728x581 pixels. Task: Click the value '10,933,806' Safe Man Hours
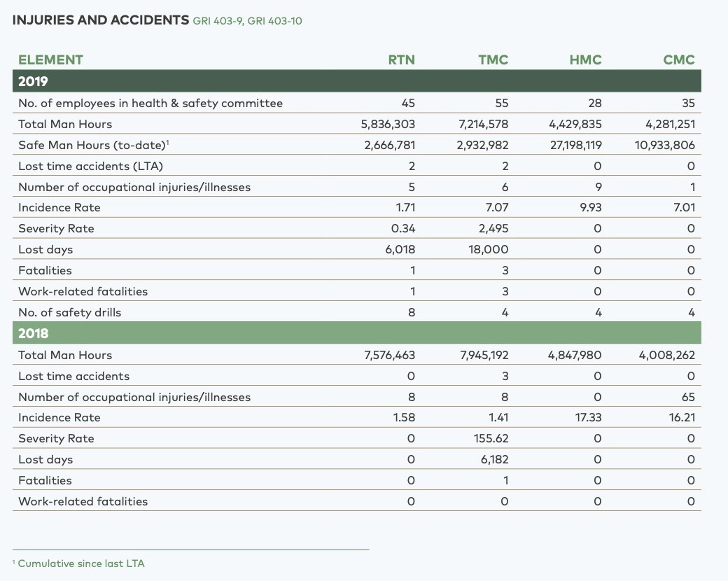(x=665, y=145)
